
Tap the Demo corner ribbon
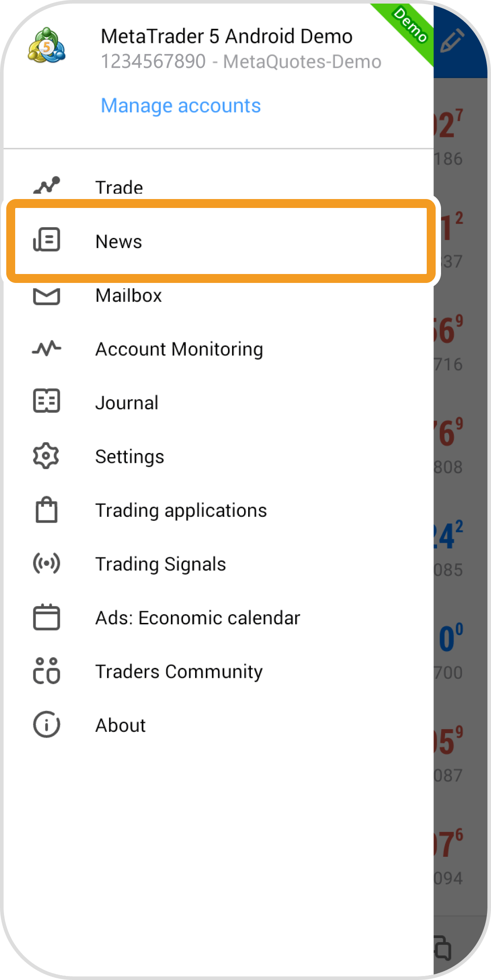(409, 27)
